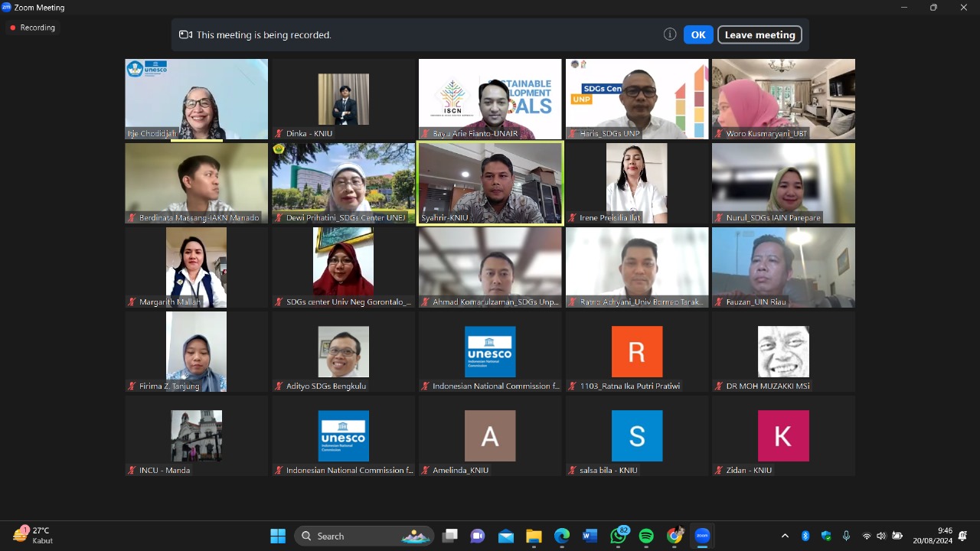980x551 pixels.
Task: Click the microphone tray icon
Action: click(x=846, y=536)
